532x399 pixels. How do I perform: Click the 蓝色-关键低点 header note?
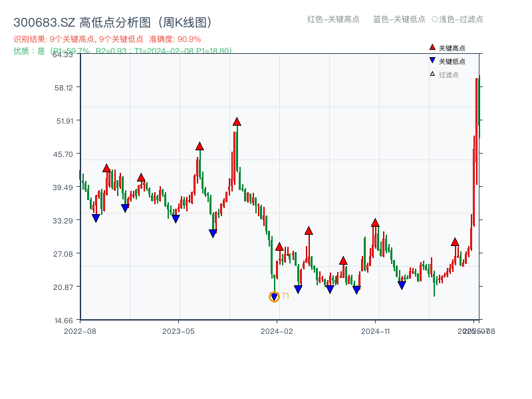(399, 19)
